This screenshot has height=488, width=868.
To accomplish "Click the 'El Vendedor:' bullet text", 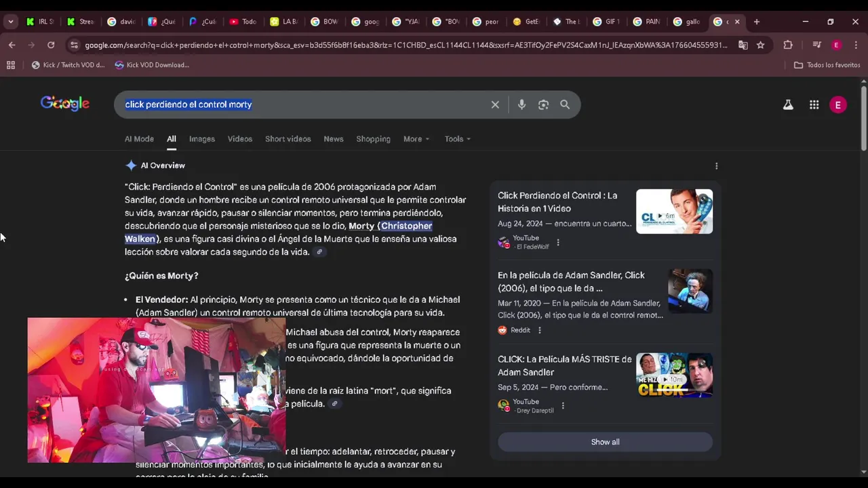I will (x=161, y=300).
